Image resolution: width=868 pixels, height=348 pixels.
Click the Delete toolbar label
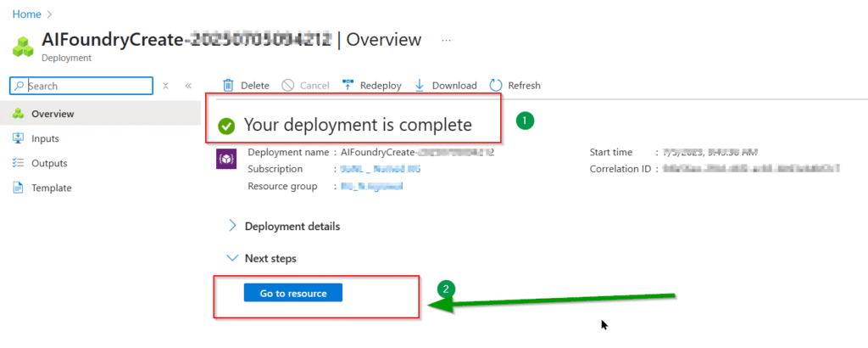point(254,86)
